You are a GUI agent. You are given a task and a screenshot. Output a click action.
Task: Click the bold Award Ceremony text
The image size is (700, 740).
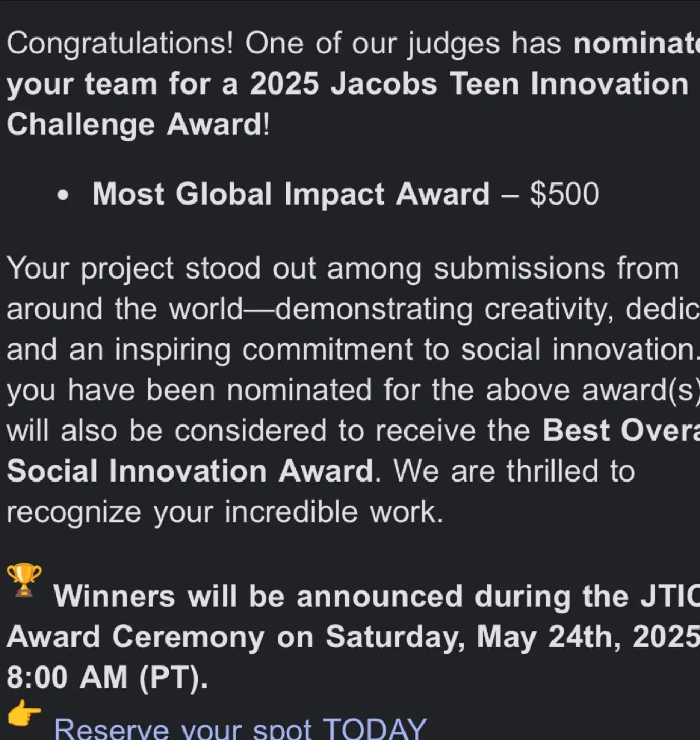click(136, 637)
